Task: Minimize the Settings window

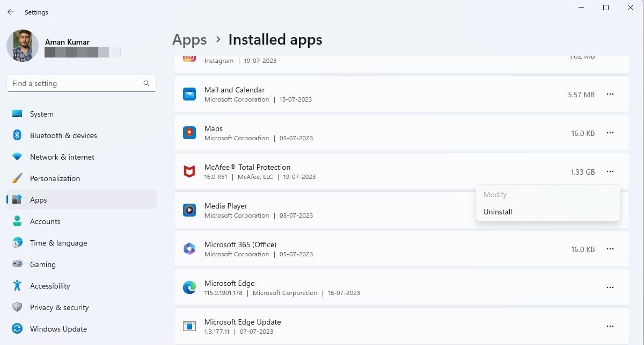Action: (581, 8)
